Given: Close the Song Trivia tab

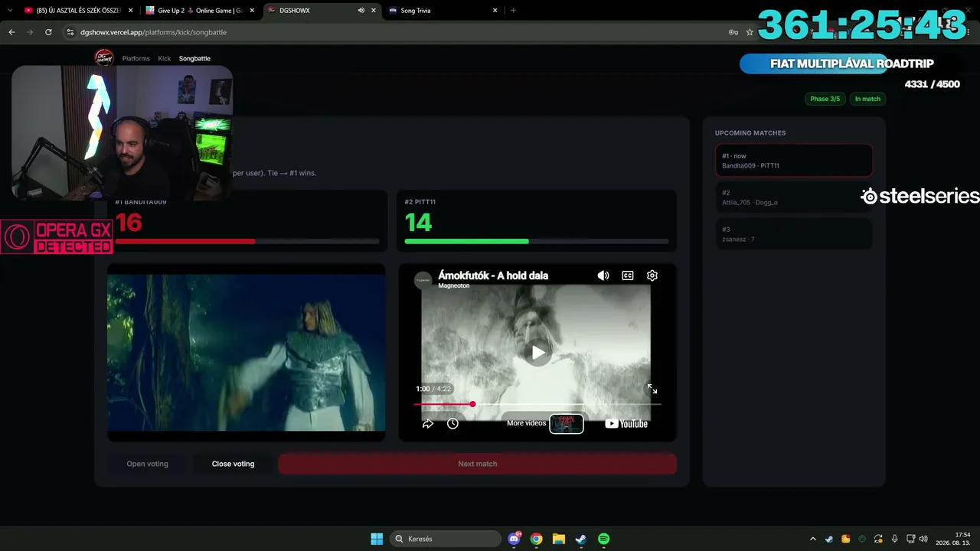Looking at the screenshot, I should pos(495,11).
